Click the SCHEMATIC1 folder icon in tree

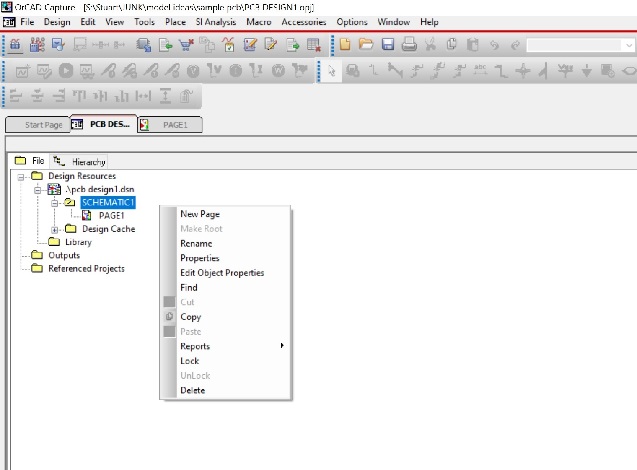[x=70, y=202]
